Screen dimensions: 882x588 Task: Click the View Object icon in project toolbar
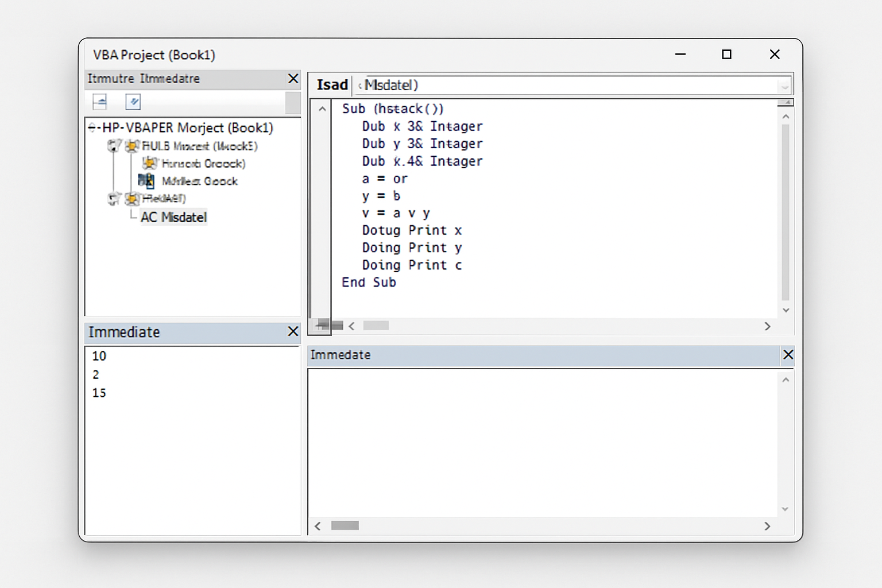click(x=133, y=102)
